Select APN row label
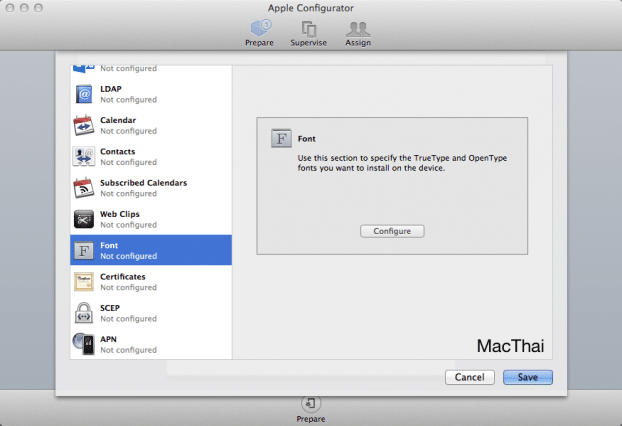The width and height of the screenshot is (622, 426). [108, 340]
